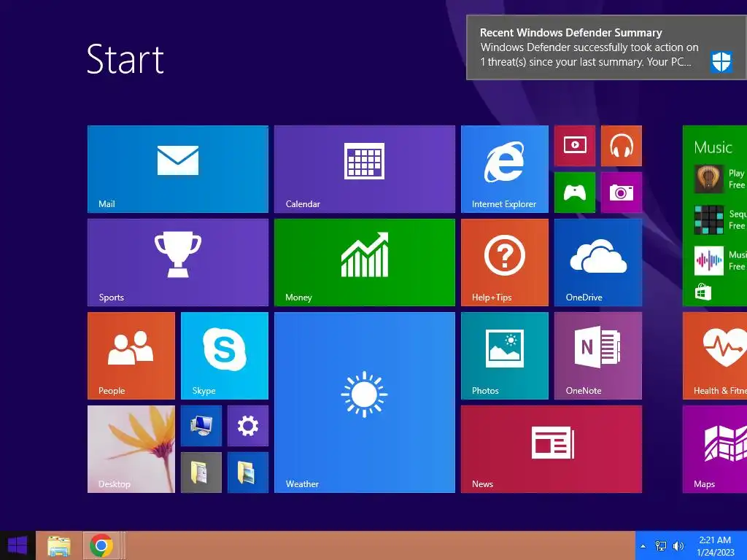
Task: Click the network icon in system tray
Action: point(661,546)
